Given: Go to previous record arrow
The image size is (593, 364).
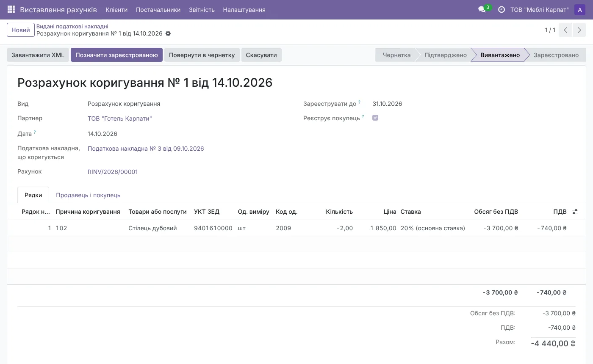Looking at the screenshot, I should pos(565,30).
